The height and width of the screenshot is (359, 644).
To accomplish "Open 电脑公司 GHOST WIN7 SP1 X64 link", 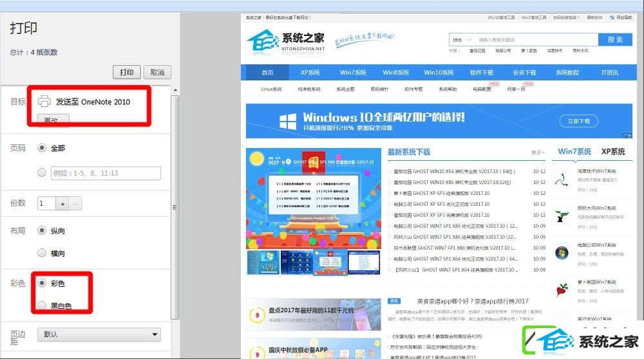I will pyautogui.click(x=455, y=259).
